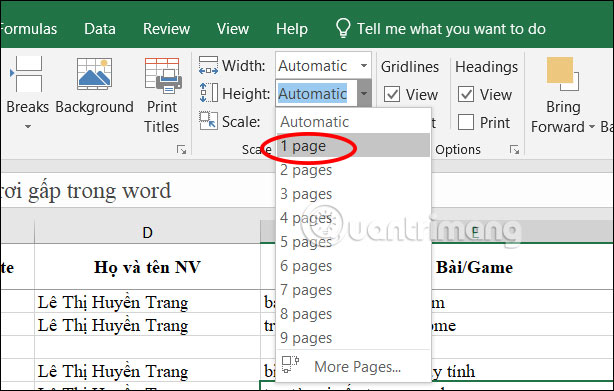The width and height of the screenshot is (614, 391).
Task: Select first Lê Thị Huyền Trang cell
Action: click(x=147, y=302)
